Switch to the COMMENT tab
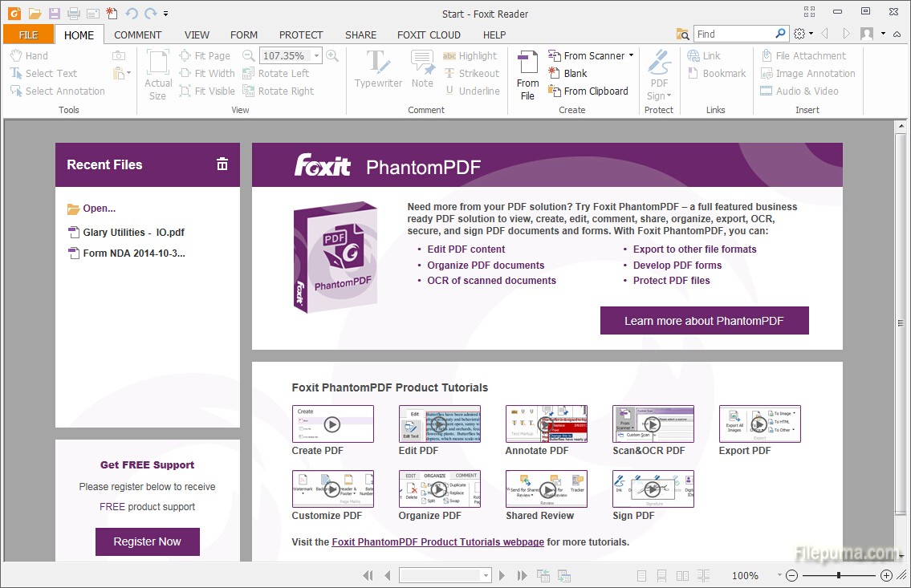 pyautogui.click(x=138, y=34)
